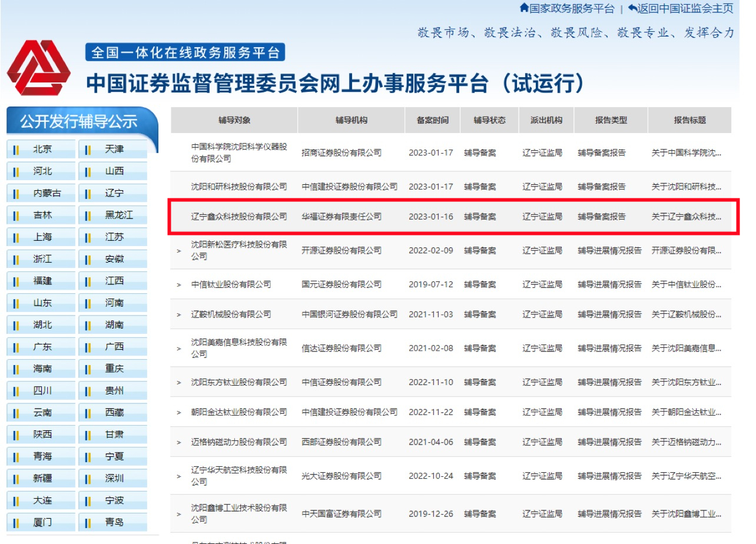Click the 厦门 region entry
This screenshot has width=756, height=544.
42,523
